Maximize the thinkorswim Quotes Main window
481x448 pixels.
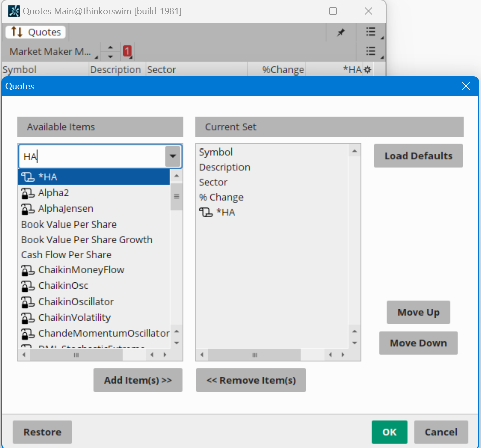tap(333, 11)
